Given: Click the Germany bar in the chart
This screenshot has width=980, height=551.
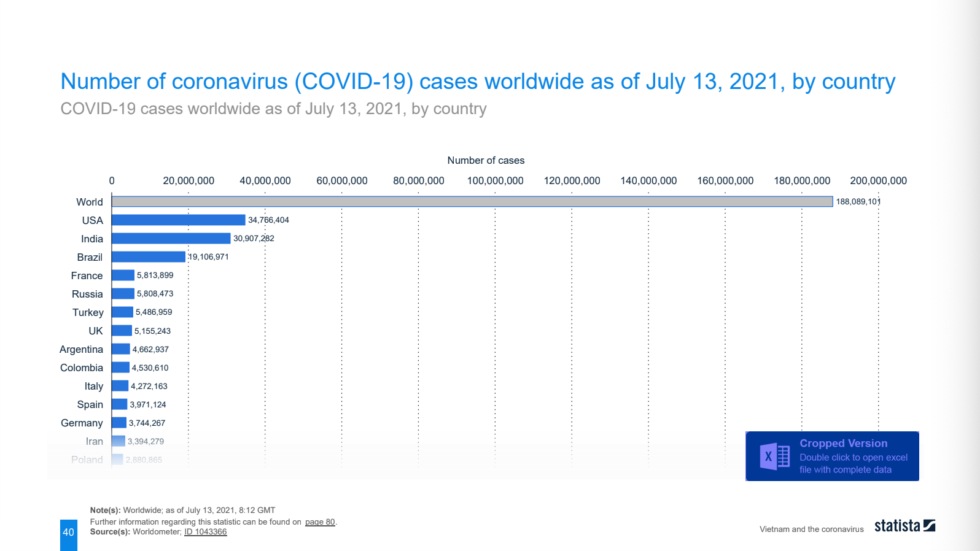Looking at the screenshot, I should pyautogui.click(x=119, y=423).
